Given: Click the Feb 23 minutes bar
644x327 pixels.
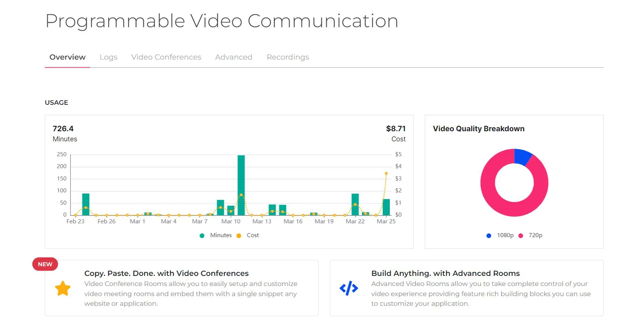Looking at the screenshot, I should (86, 204).
